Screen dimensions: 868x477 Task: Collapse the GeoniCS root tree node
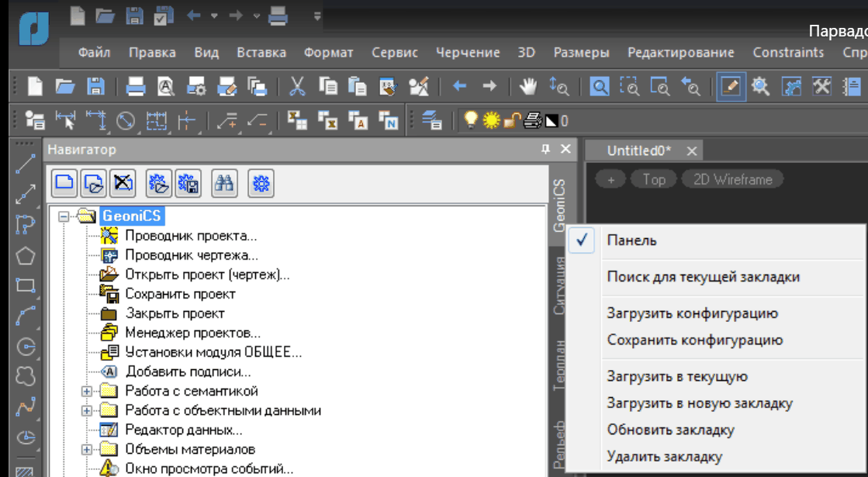point(64,216)
